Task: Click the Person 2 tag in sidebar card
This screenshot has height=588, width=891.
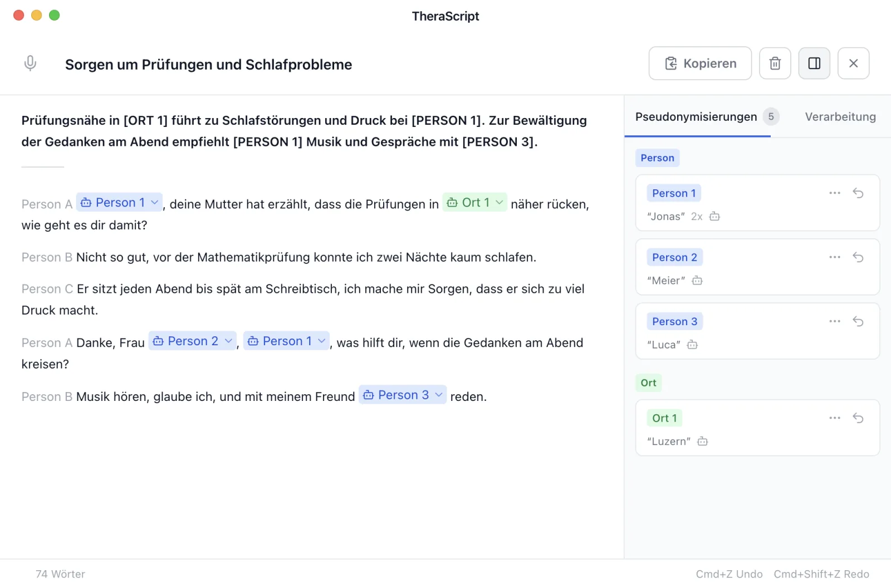Action: pyautogui.click(x=674, y=257)
